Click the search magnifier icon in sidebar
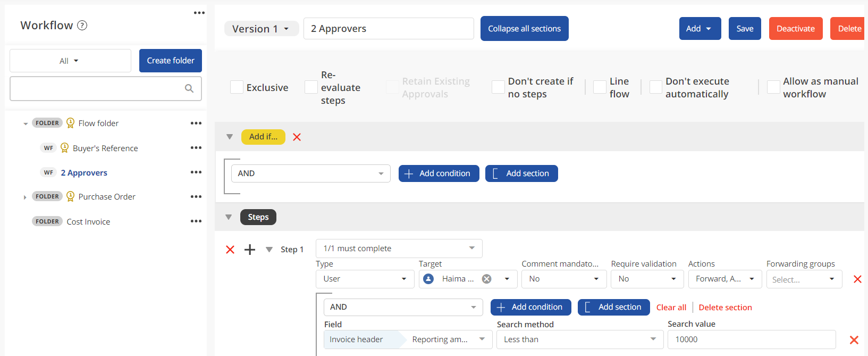Viewport: 868px width, 356px height. tap(189, 88)
